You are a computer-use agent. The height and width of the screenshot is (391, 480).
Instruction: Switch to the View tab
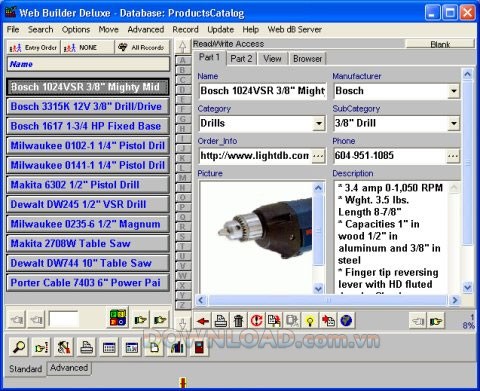[272, 59]
